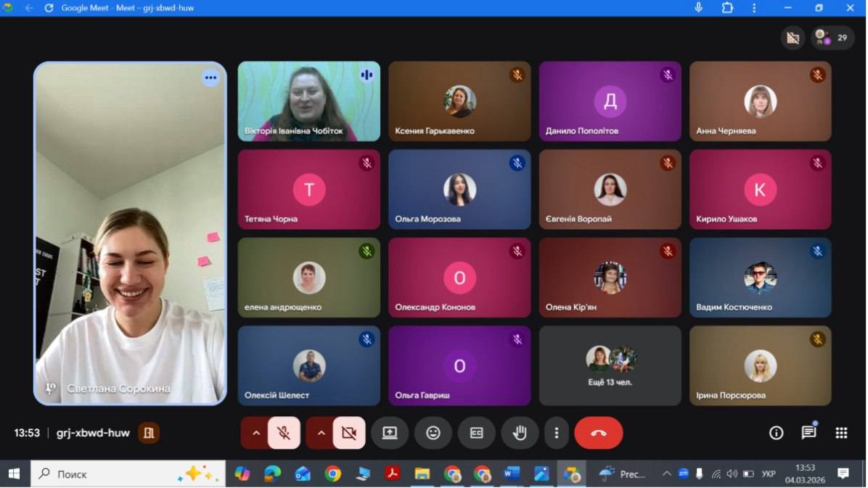Open more options three-dot menu in toolbar
The image size is (868, 488).
pos(557,433)
